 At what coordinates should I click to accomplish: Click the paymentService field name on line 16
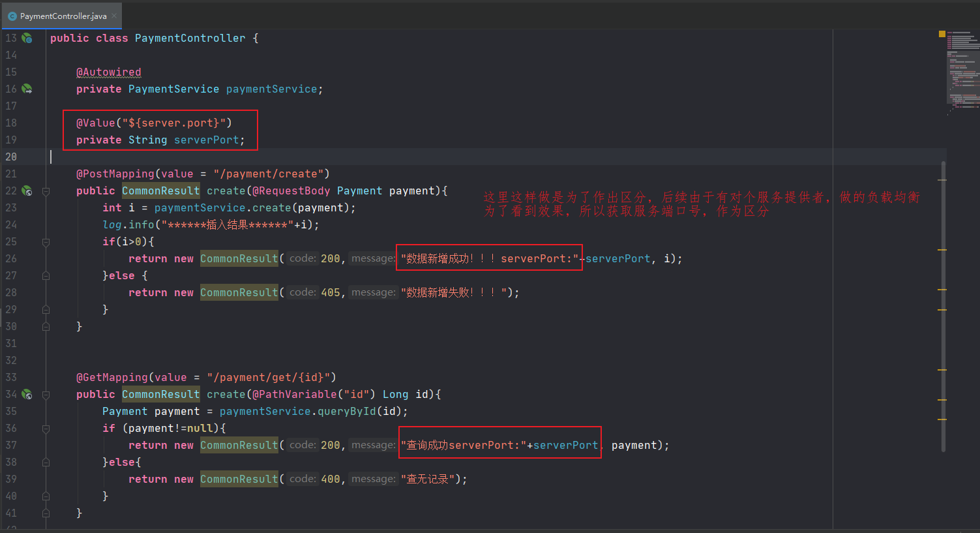point(272,89)
